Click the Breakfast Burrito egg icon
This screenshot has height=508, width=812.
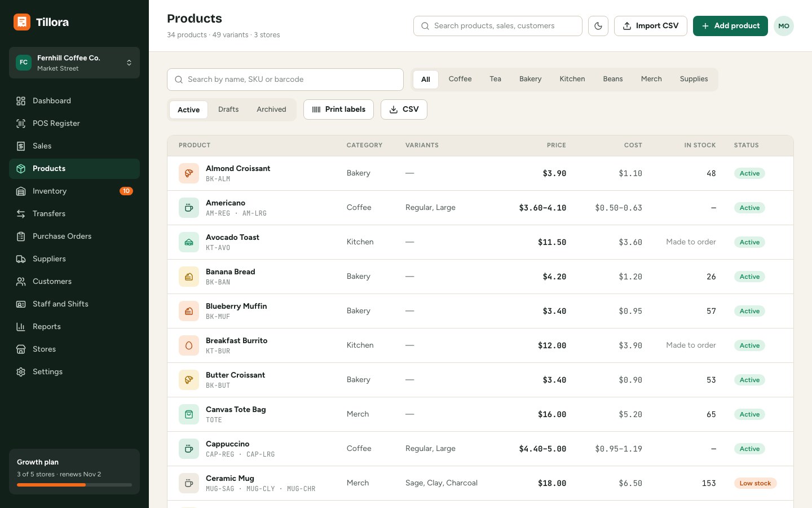[x=189, y=345]
